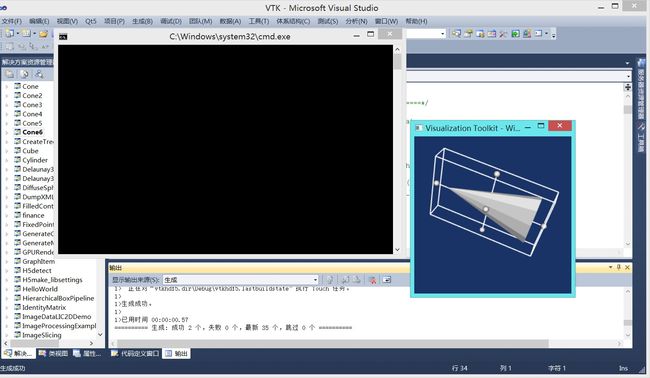The width and height of the screenshot is (650, 378).
Task: Open the 生成(B) build menu
Action: pyautogui.click(x=142, y=21)
